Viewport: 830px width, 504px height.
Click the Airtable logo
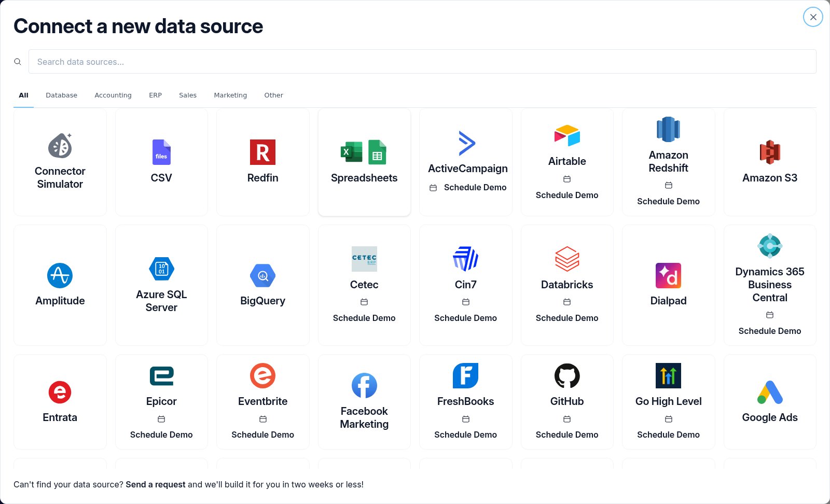click(x=567, y=136)
